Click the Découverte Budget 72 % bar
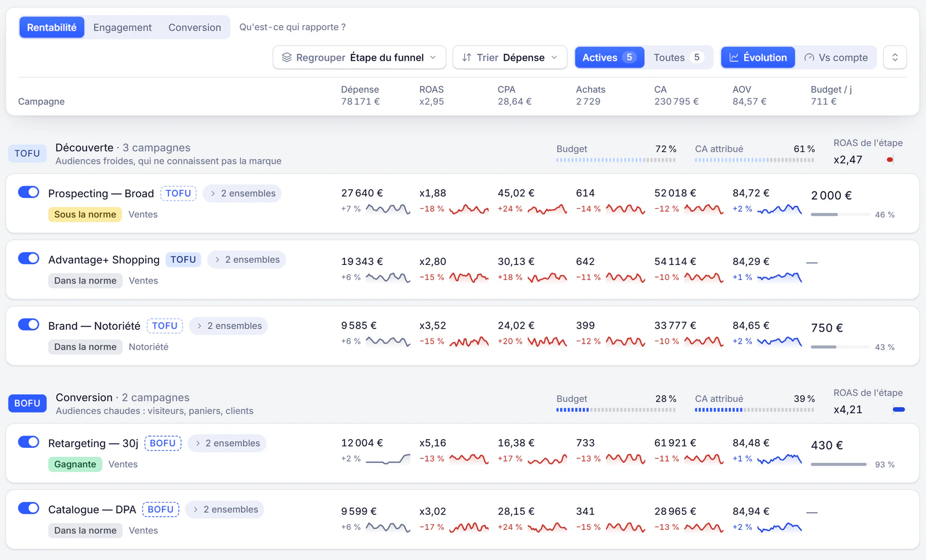Viewport: 926px width, 560px height. 616,160
